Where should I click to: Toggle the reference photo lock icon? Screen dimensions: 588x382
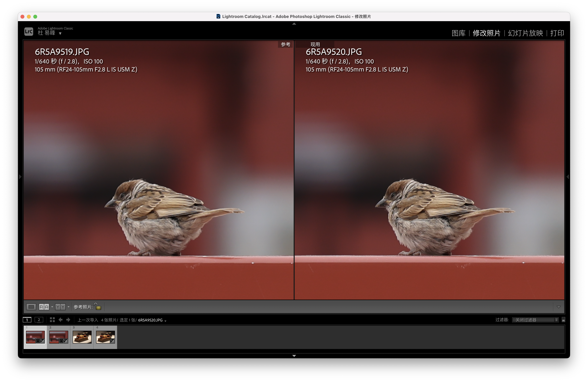click(98, 306)
